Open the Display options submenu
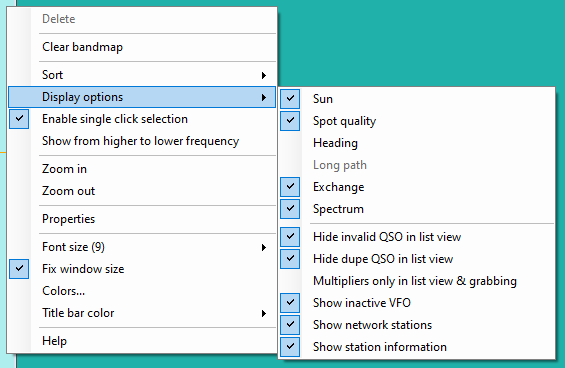The height and width of the screenshot is (368, 565). (x=142, y=97)
